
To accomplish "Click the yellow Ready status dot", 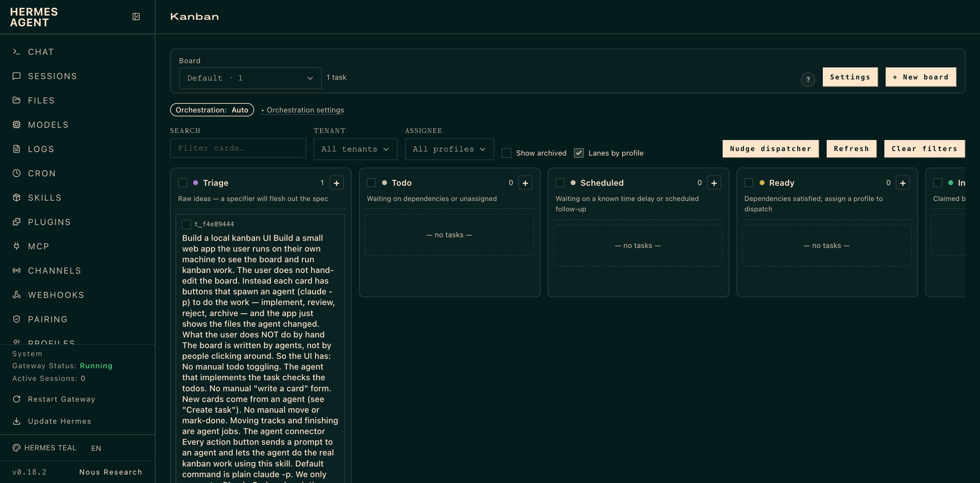I will [762, 183].
